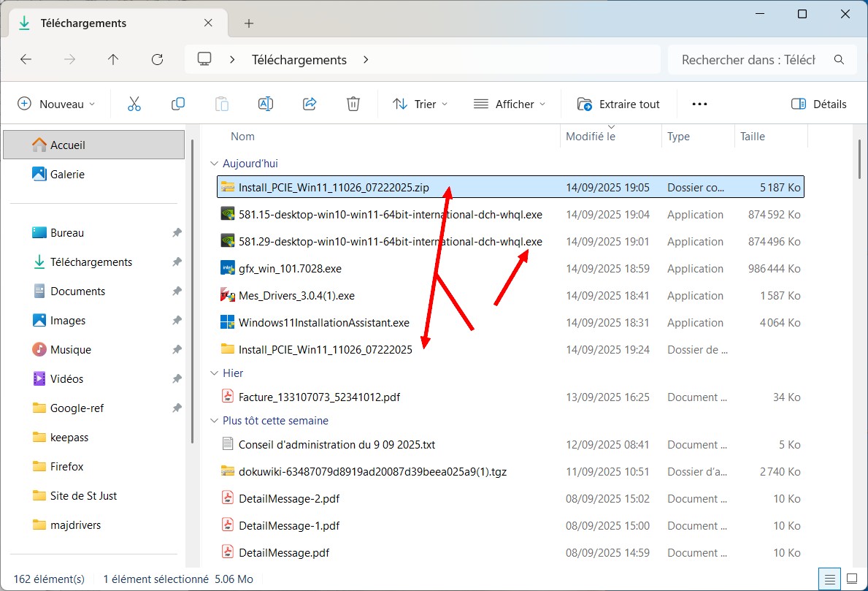Screen dimensions: 868x591
Task: Click the Extraire tout button
Action: tap(618, 104)
